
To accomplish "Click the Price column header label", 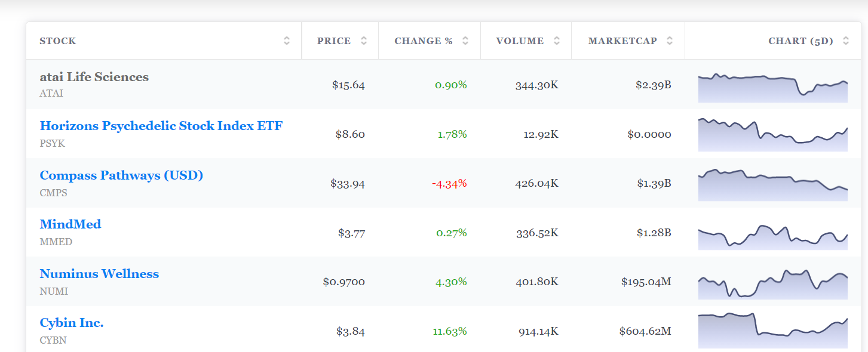I will tap(334, 41).
